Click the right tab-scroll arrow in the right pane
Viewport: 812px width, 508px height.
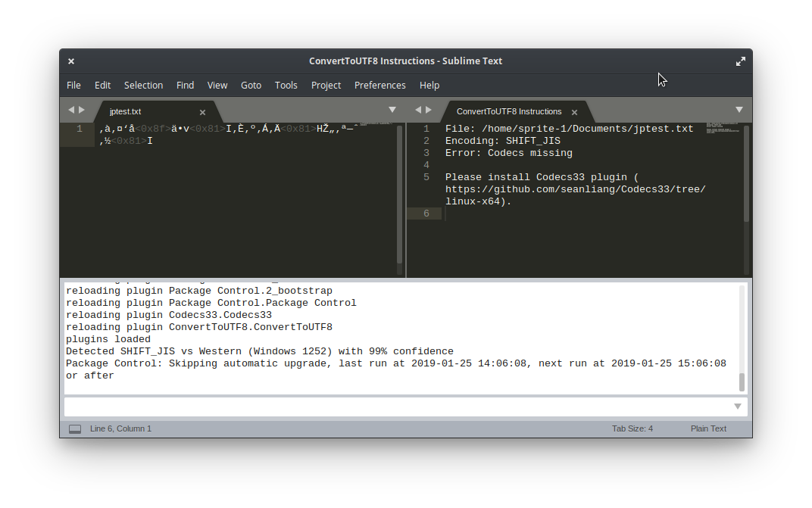pyautogui.click(x=429, y=109)
